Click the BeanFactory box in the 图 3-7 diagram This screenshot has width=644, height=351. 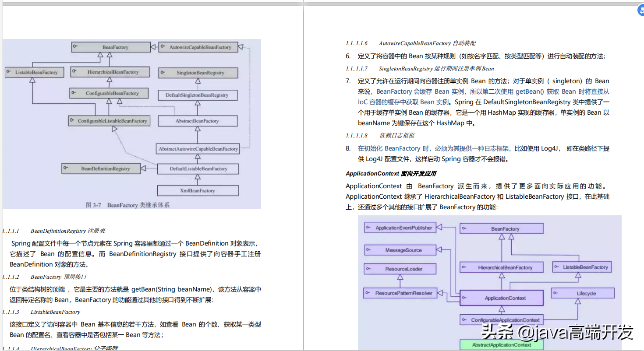110,47
